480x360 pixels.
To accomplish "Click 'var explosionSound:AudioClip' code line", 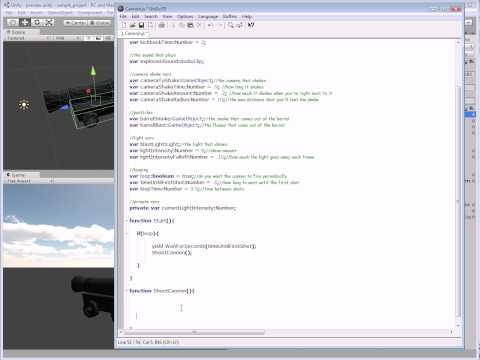I will pos(167,61).
